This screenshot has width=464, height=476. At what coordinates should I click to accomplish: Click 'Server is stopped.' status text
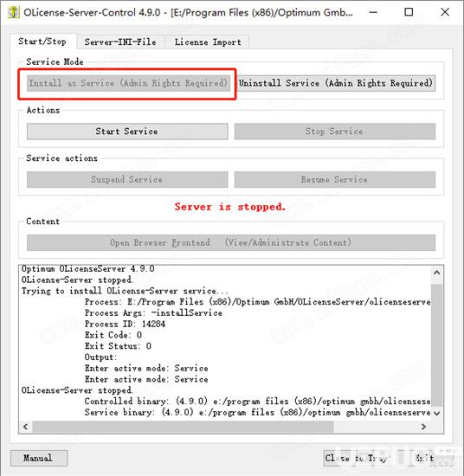click(x=230, y=207)
